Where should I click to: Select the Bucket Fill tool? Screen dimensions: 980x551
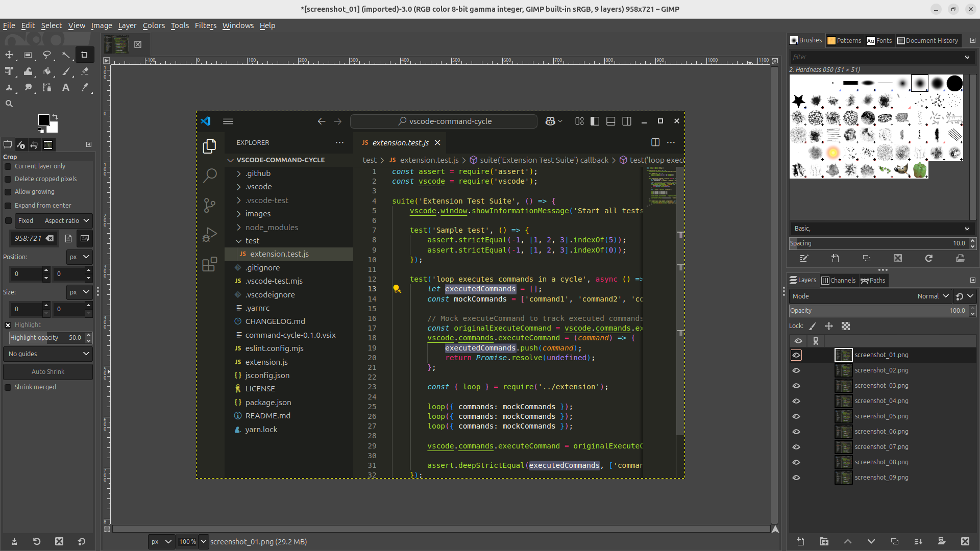[47, 71]
